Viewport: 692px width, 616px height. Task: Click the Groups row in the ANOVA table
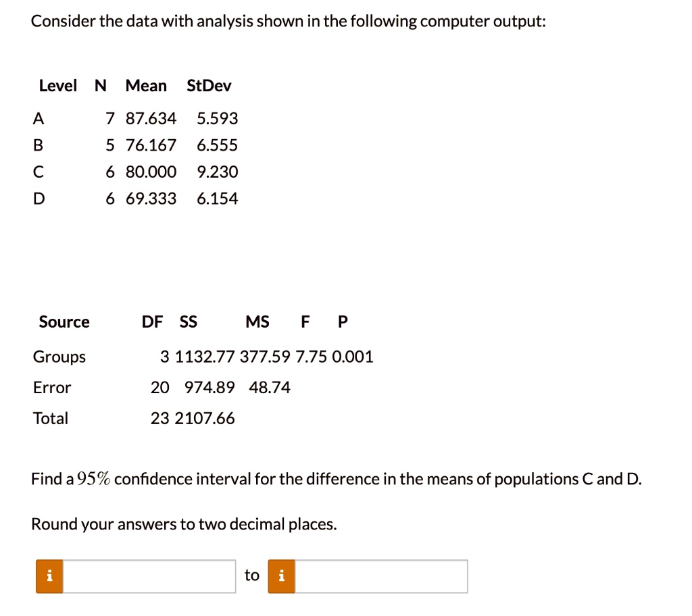coord(59,357)
